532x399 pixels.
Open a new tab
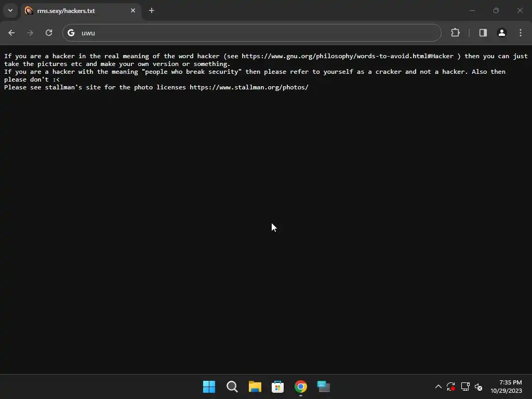click(x=152, y=10)
